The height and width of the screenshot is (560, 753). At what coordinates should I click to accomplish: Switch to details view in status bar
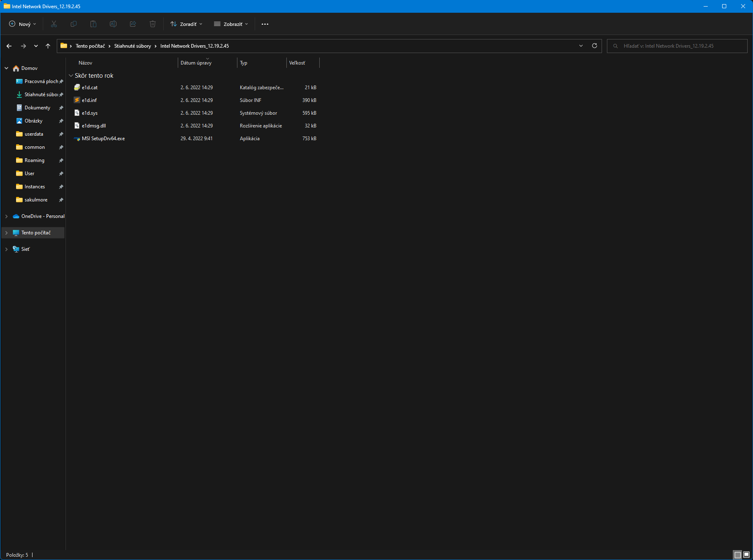click(737, 555)
